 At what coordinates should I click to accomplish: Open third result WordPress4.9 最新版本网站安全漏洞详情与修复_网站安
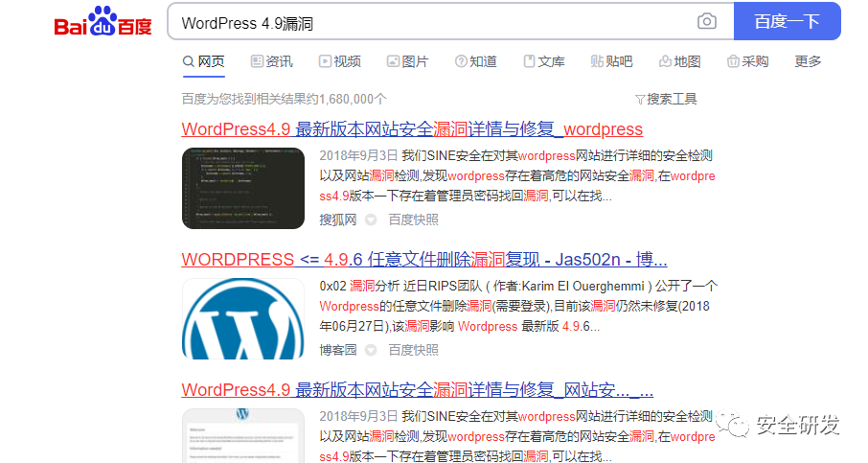point(418,390)
